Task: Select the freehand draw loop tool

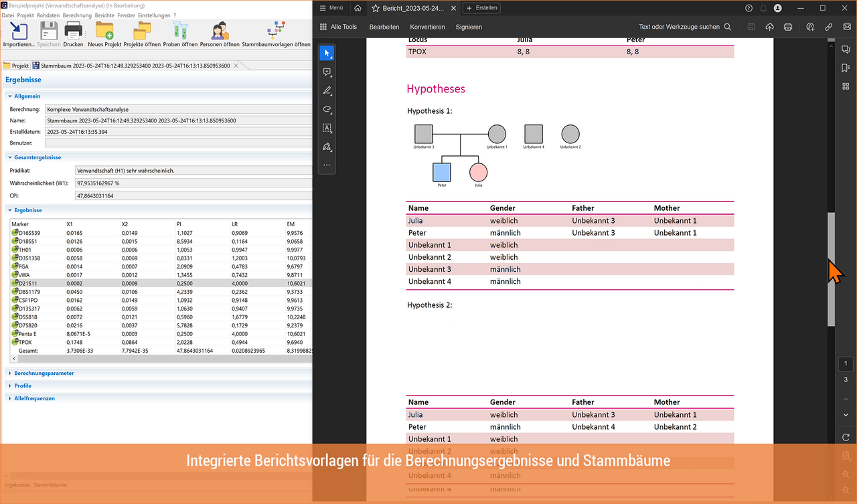Action: pyautogui.click(x=327, y=109)
